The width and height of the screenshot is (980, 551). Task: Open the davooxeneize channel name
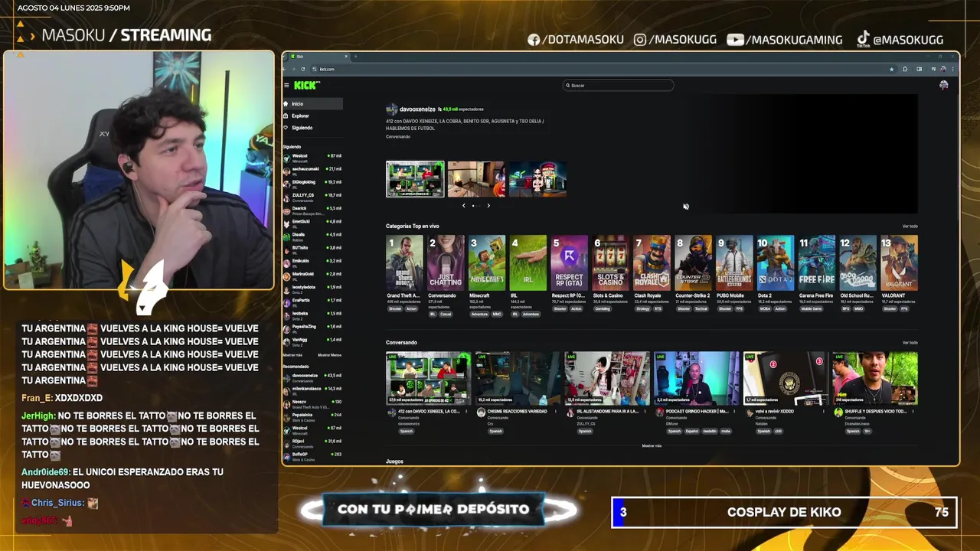[417, 109]
